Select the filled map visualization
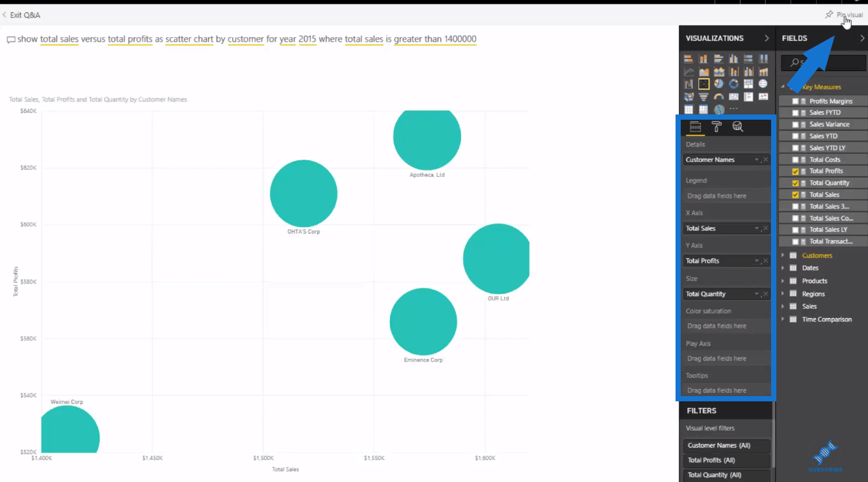The height and width of the screenshot is (482, 868). coord(689,97)
